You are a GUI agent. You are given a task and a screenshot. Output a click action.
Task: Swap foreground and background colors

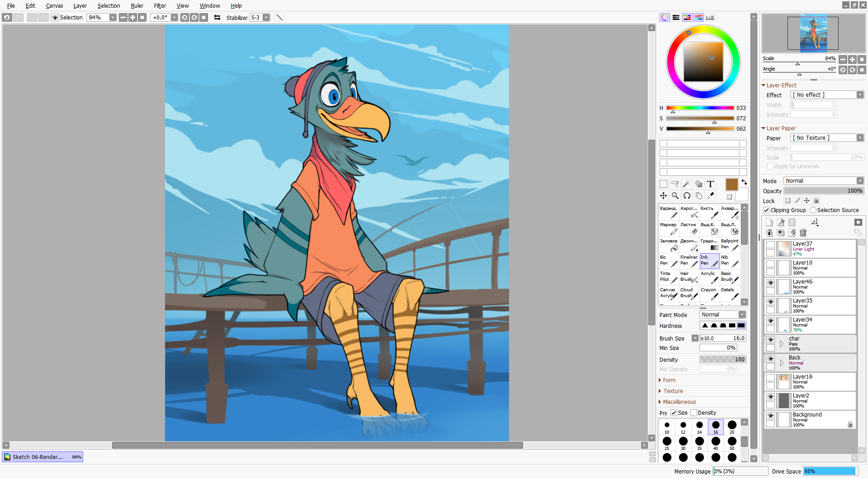(x=744, y=182)
